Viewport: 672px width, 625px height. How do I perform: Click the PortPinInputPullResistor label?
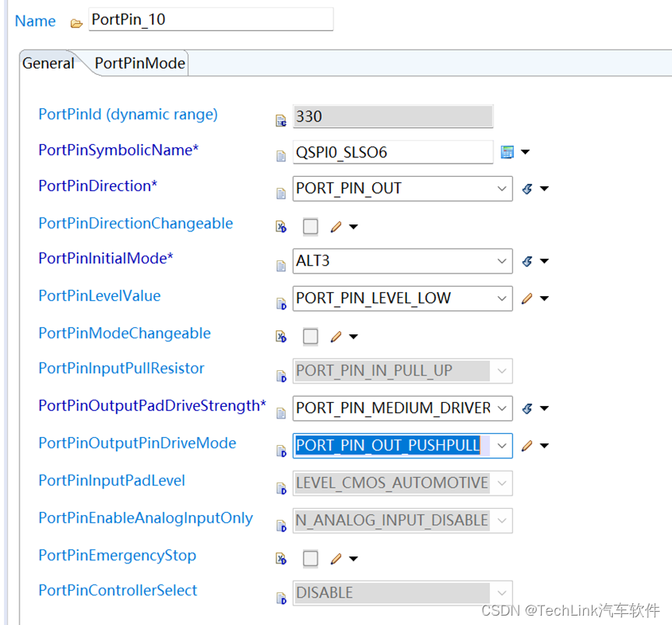[121, 369]
